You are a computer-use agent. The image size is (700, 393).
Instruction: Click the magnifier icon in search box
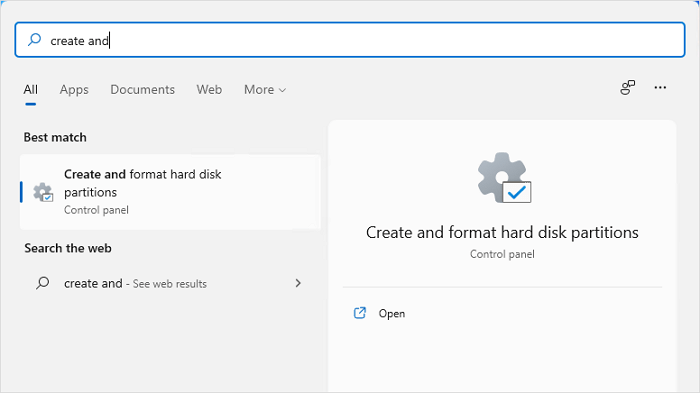coord(34,40)
